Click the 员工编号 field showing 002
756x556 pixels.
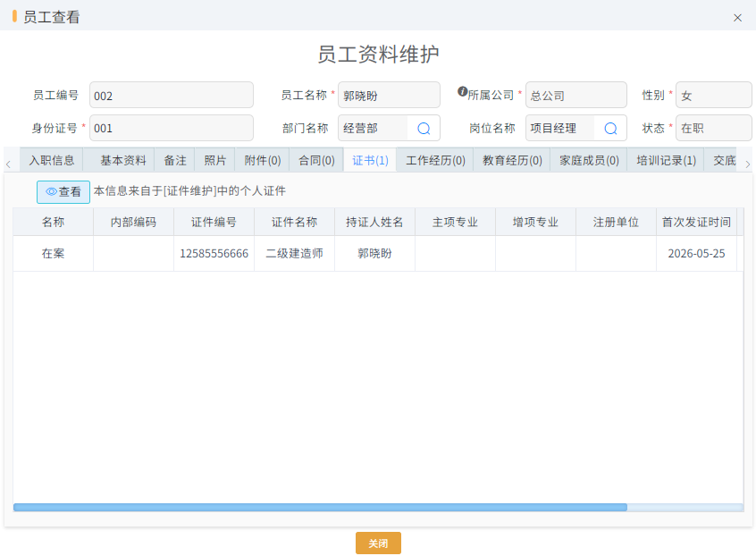pos(172,95)
